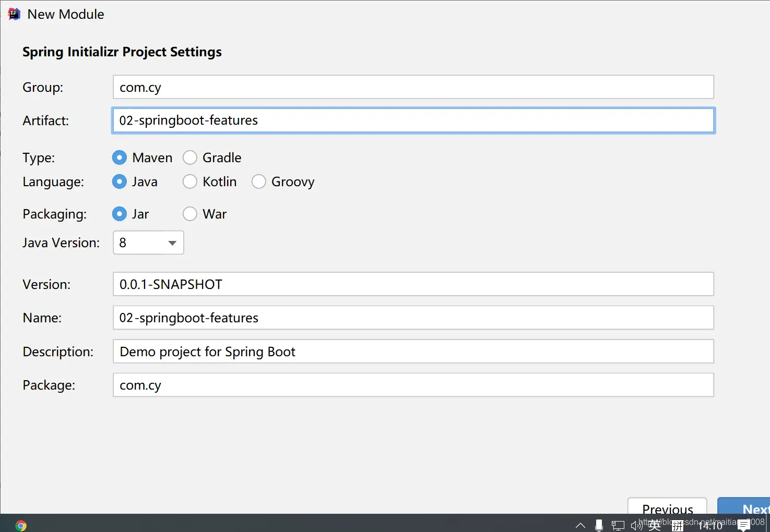
Task: Click the Version field with 0.0.1-SNAPSHOT
Action: coord(413,284)
